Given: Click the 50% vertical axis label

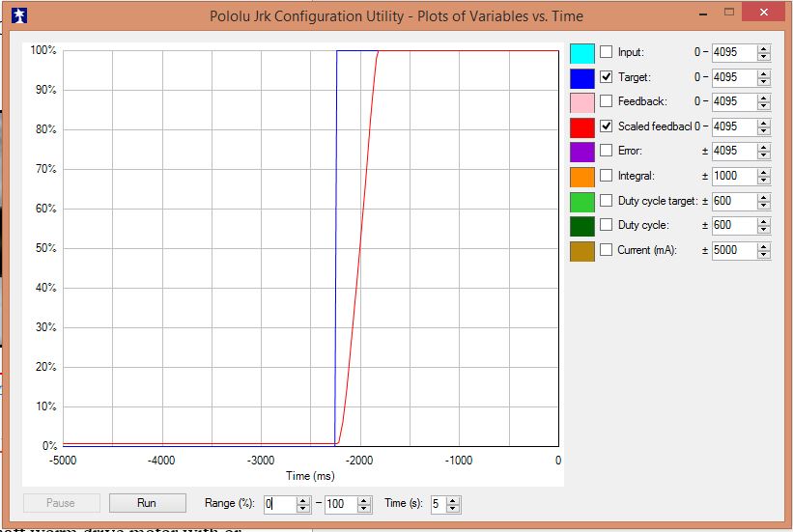Looking at the screenshot, I should coord(46,248).
